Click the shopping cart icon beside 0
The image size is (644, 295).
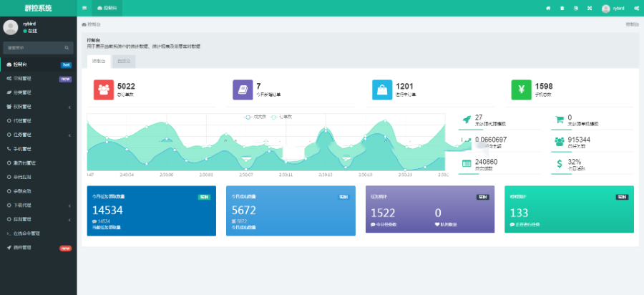click(x=560, y=120)
